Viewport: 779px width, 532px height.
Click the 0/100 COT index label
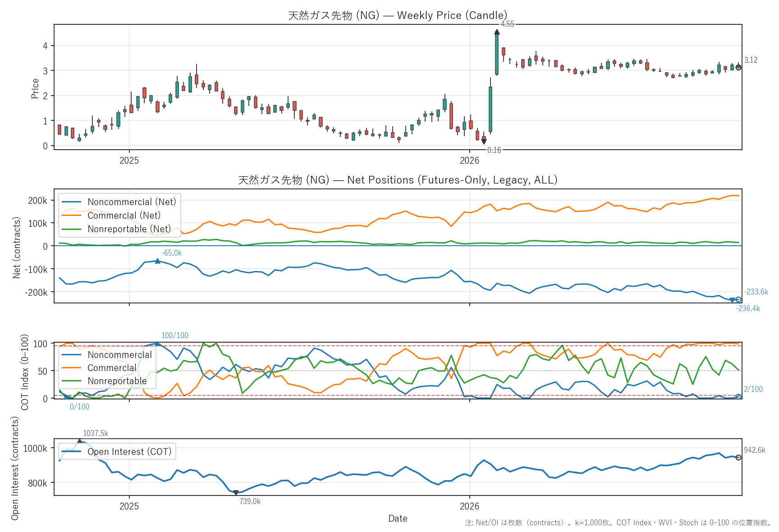79,407
